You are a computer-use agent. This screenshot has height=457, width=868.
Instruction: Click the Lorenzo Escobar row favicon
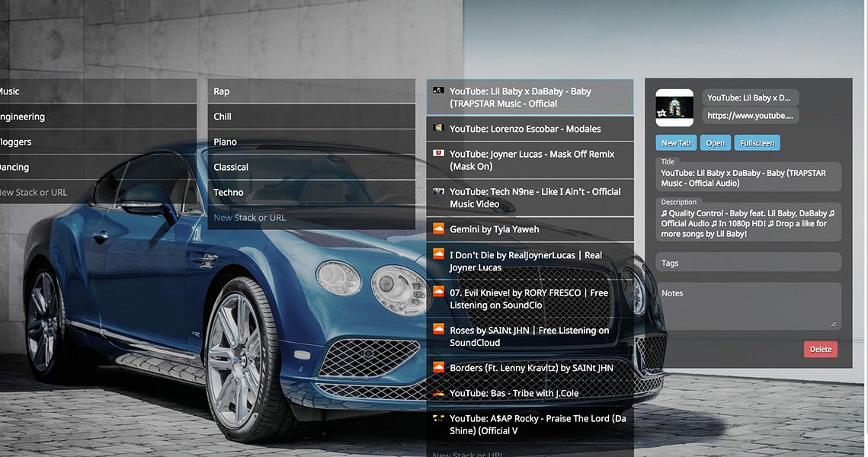point(438,128)
